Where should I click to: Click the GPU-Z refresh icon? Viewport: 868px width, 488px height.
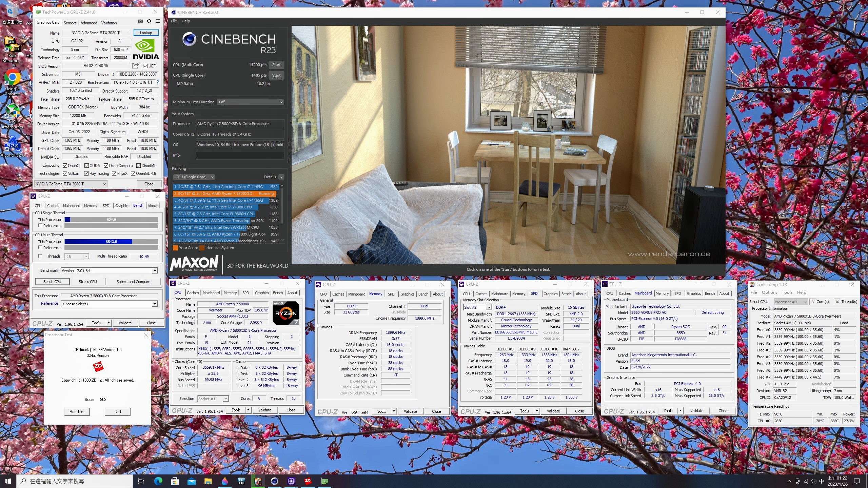[149, 21]
